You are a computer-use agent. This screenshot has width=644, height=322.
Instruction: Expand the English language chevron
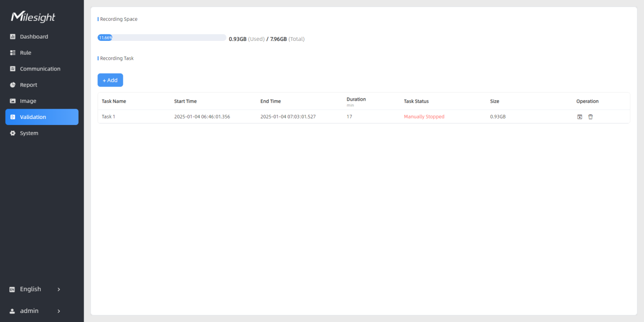[59, 289]
